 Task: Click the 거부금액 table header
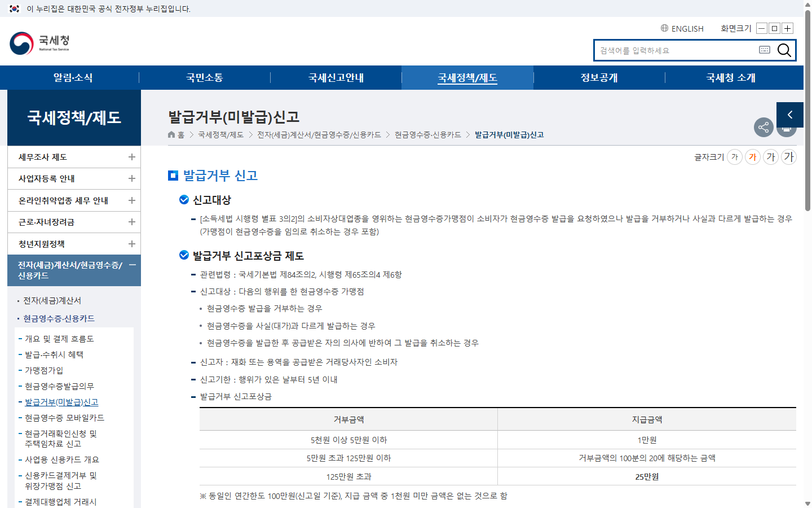348,419
